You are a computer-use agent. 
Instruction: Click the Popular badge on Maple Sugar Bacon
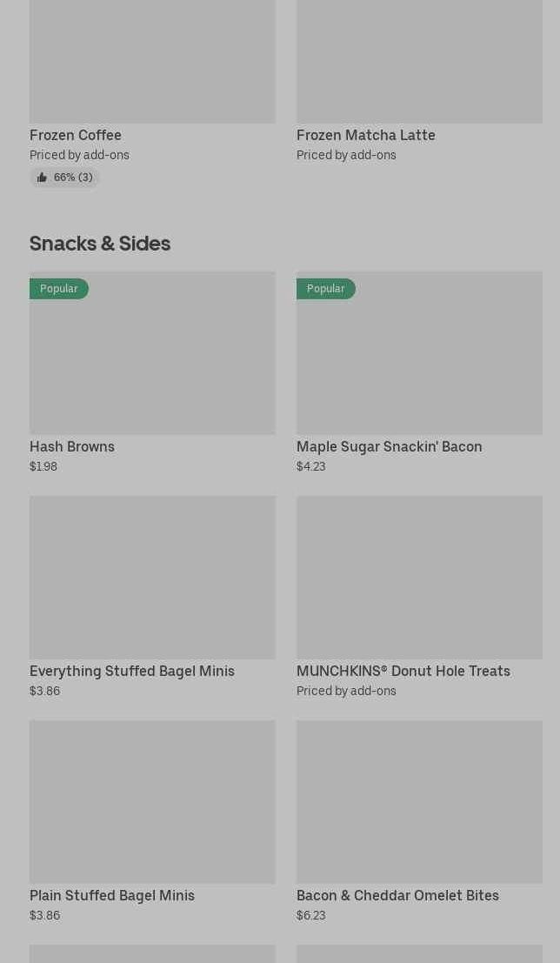tap(325, 289)
